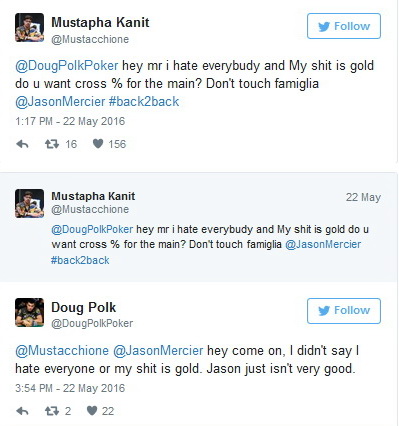Open the 22 May date on quoted tweet

(363, 197)
